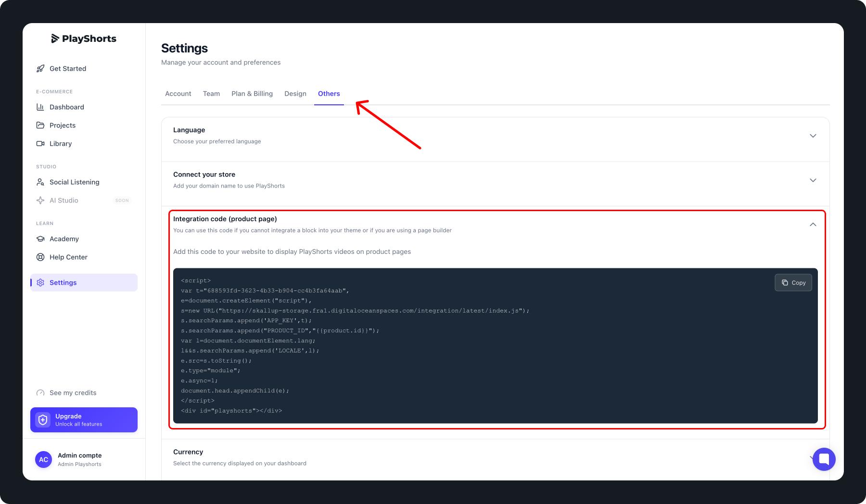Click the Dashboard chart icon
Screen dimensions: 866x504
point(40,107)
